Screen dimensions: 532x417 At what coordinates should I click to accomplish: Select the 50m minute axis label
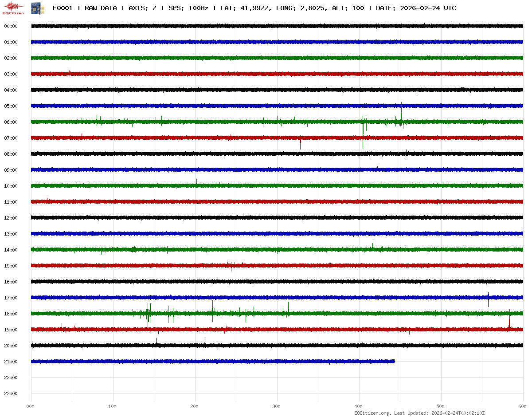[x=441, y=406]
